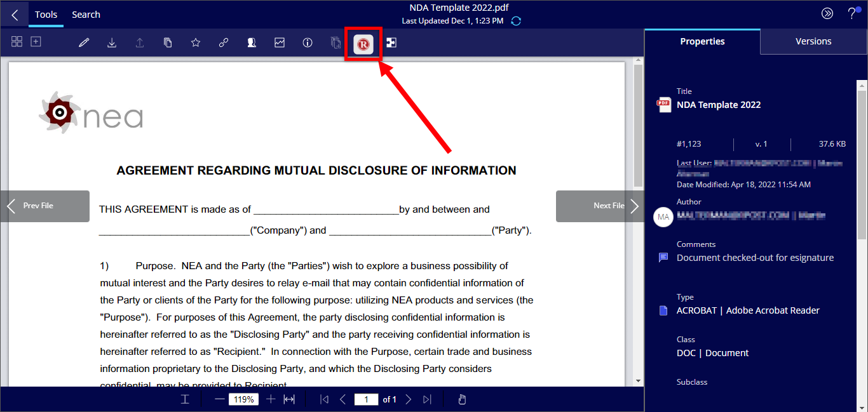This screenshot has width=868, height=412.
Task: Click the user security icon
Action: coord(252,43)
